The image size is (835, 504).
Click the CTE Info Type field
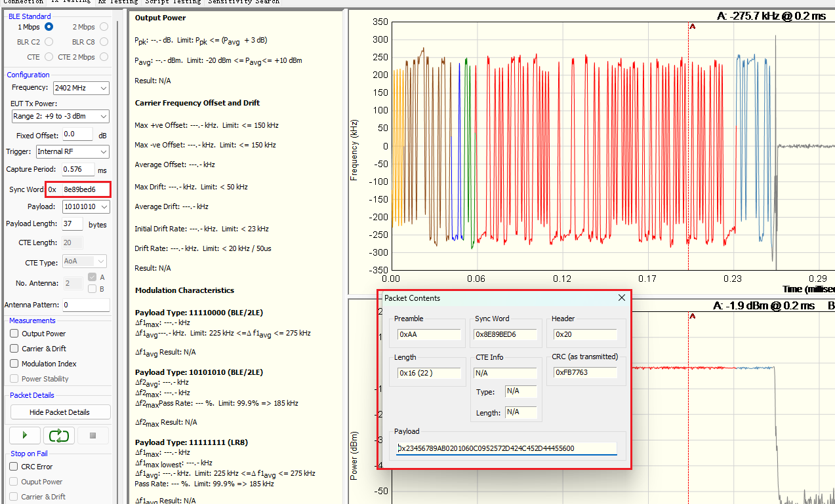click(x=521, y=391)
